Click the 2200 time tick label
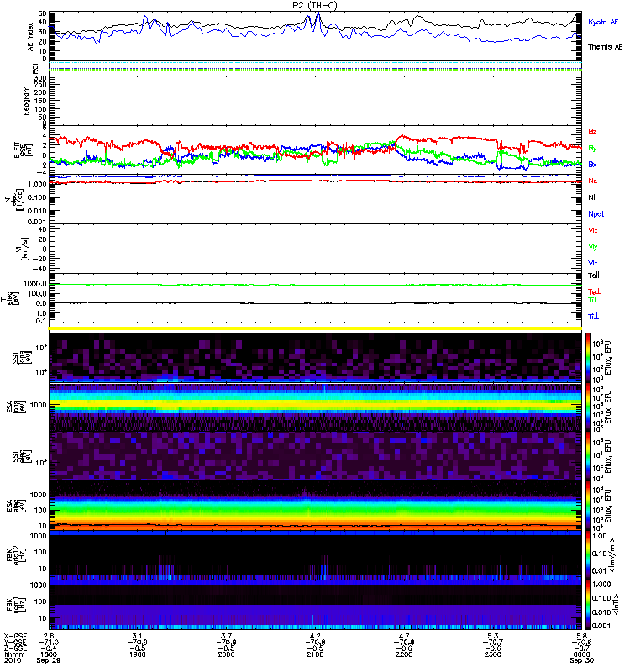630x672 pixels. click(x=404, y=654)
